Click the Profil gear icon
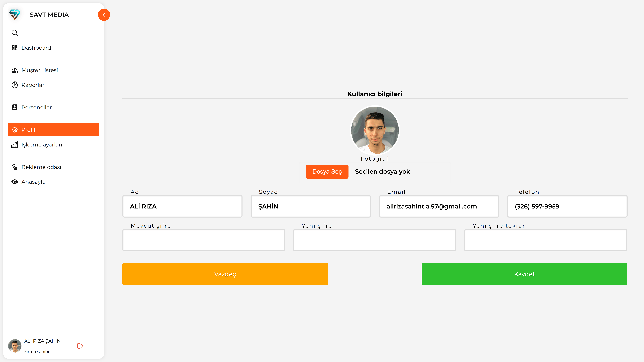 (15, 130)
